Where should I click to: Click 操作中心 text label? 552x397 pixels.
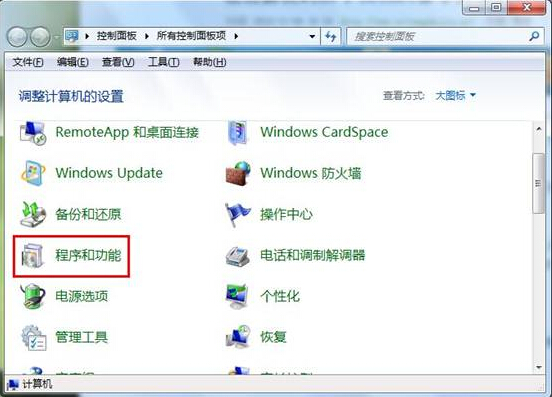click(286, 214)
